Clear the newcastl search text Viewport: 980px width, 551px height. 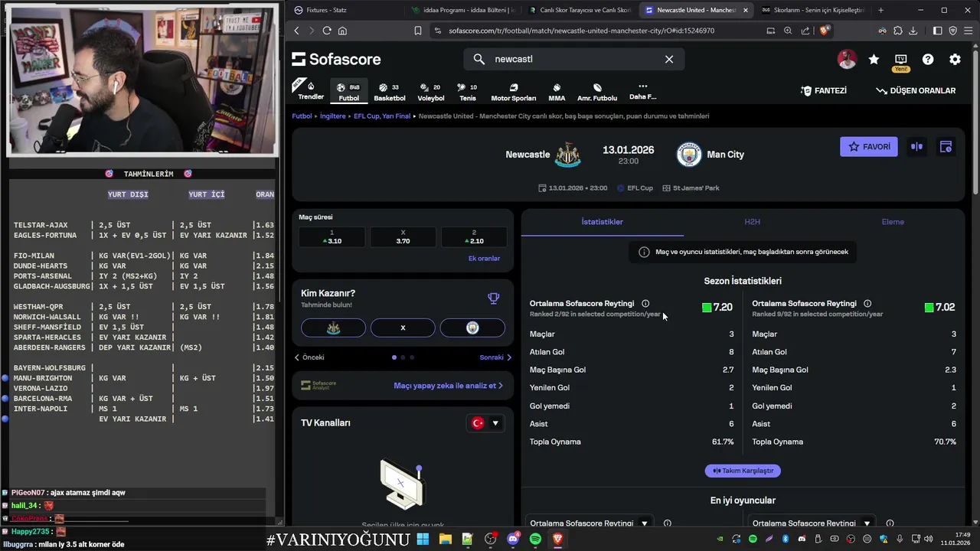(x=669, y=59)
